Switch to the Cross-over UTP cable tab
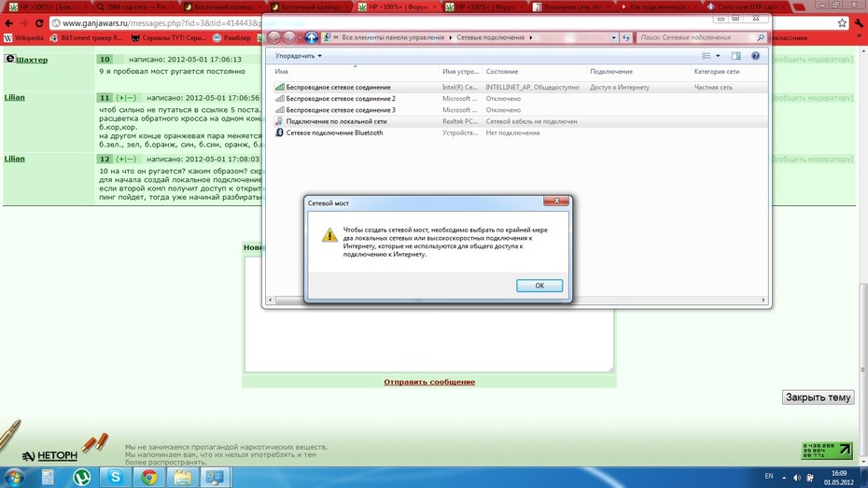The image size is (868, 488). [x=747, y=7]
